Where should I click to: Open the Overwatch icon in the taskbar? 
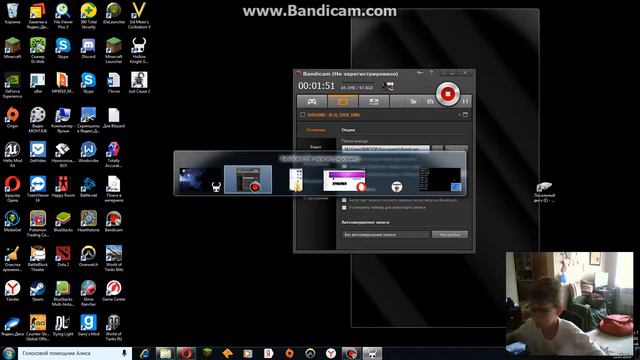click(310, 353)
